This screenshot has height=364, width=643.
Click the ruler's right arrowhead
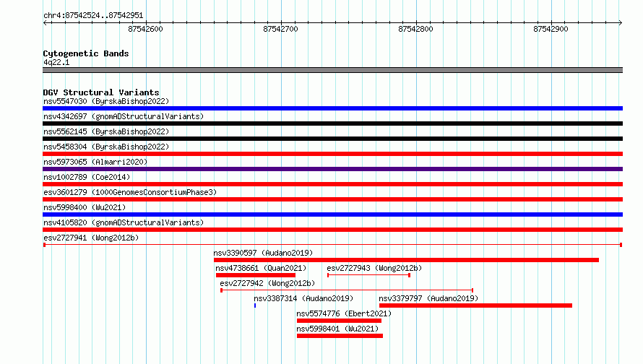coord(621,23)
